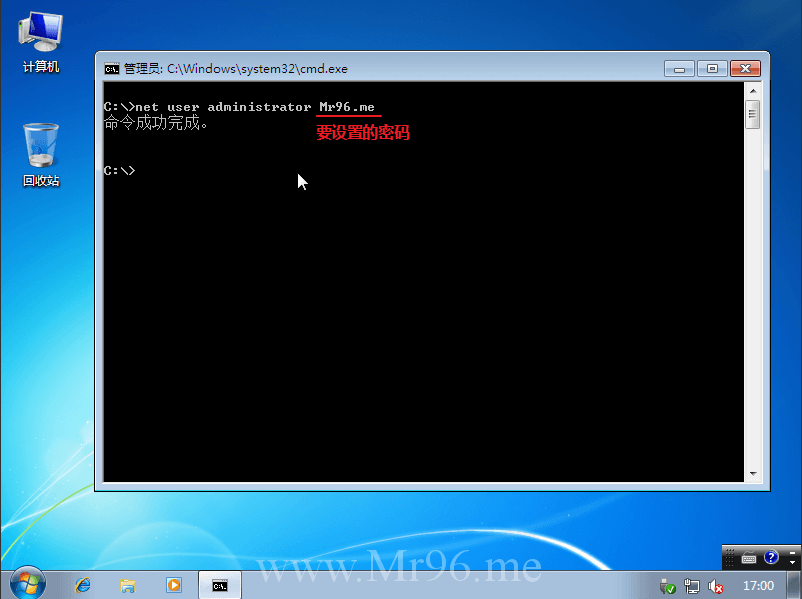Click the '命令成功完成。' output line
Image resolution: width=802 pixels, height=599 pixels.
155,123
